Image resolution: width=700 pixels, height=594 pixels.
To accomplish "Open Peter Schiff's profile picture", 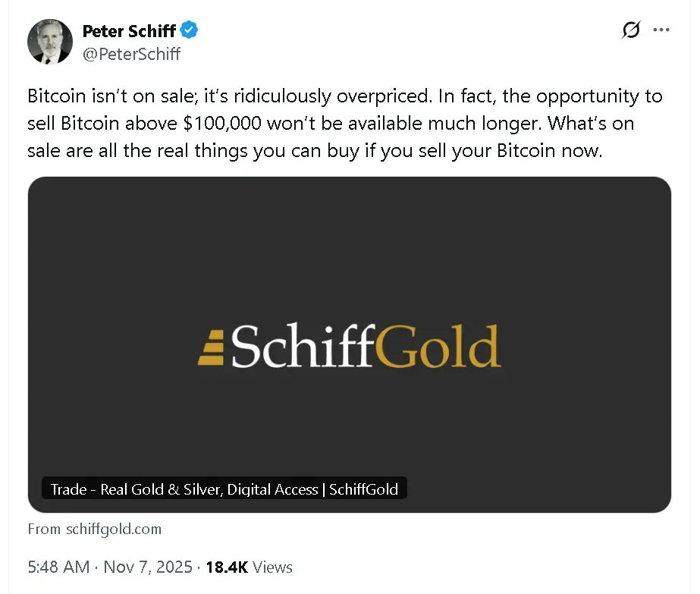I will 50,42.
